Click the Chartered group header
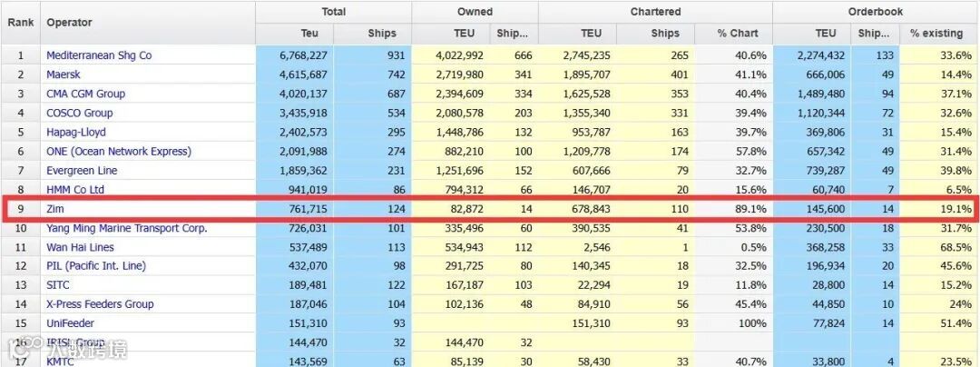 [656, 12]
